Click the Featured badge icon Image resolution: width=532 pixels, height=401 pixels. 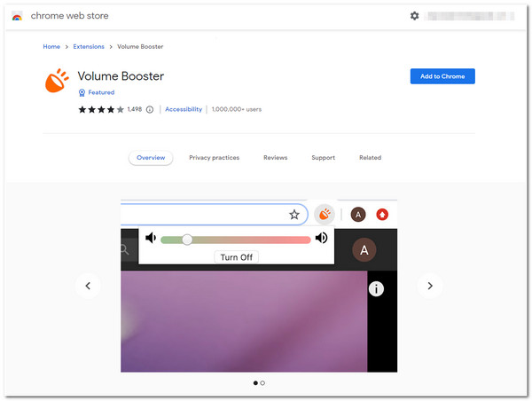point(82,92)
